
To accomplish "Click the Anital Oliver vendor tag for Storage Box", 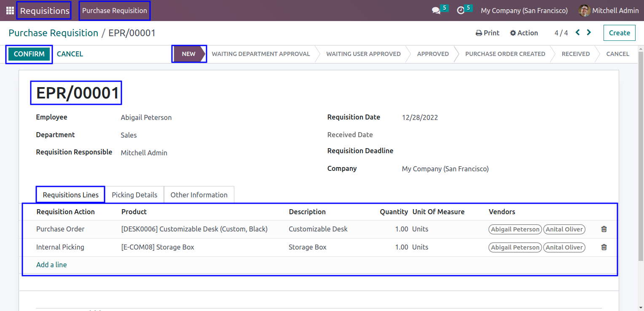I will click(x=564, y=247).
